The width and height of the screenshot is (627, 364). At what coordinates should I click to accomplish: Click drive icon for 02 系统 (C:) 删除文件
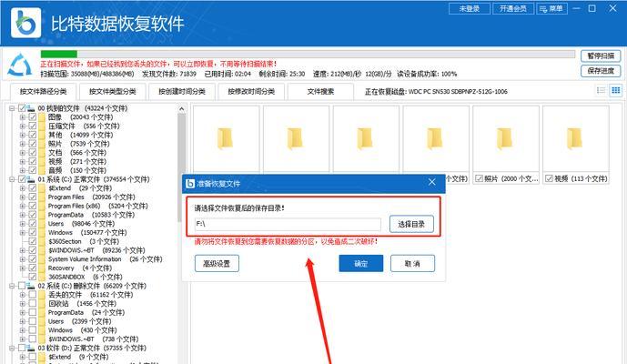click(x=31, y=286)
